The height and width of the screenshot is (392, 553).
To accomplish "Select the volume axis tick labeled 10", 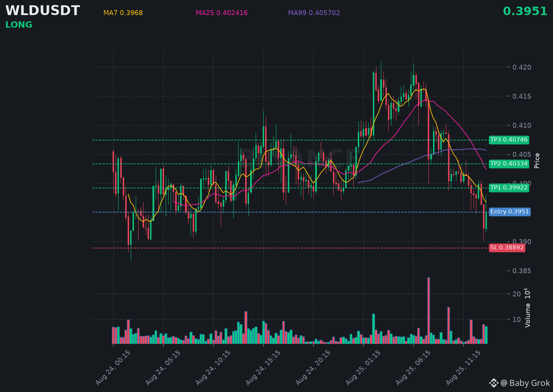I will [517, 320].
